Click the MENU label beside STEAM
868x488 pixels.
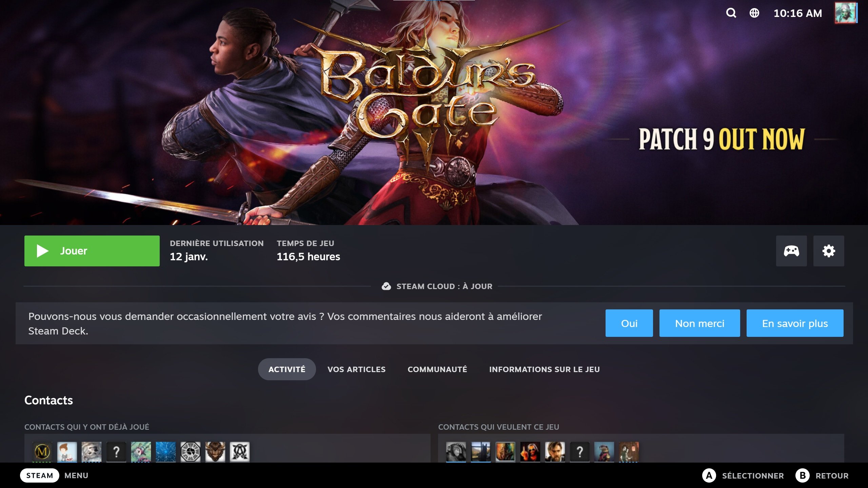point(76,475)
